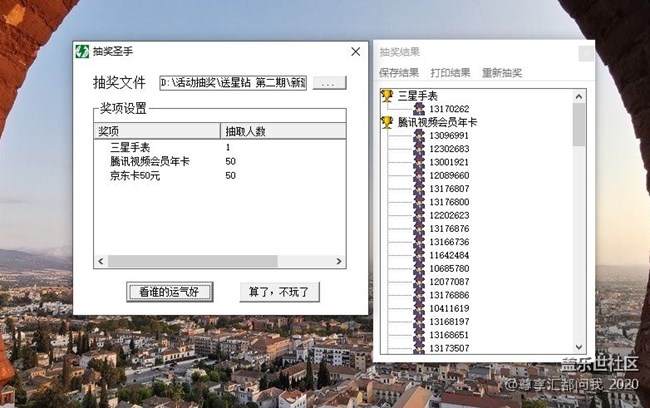The width and height of the screenshot is (650, 408).
Task: Click the 算了，不玩了 button
Action: pyautogui.click(x=279, y=292)
